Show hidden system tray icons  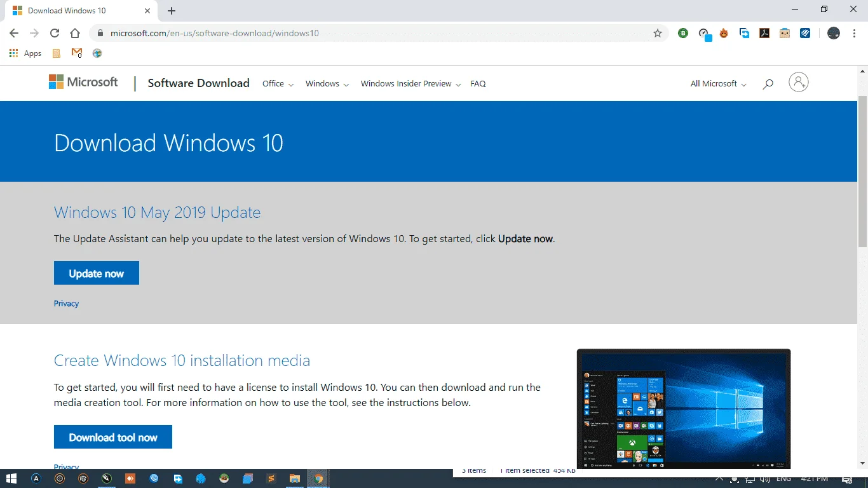(719, 479)
